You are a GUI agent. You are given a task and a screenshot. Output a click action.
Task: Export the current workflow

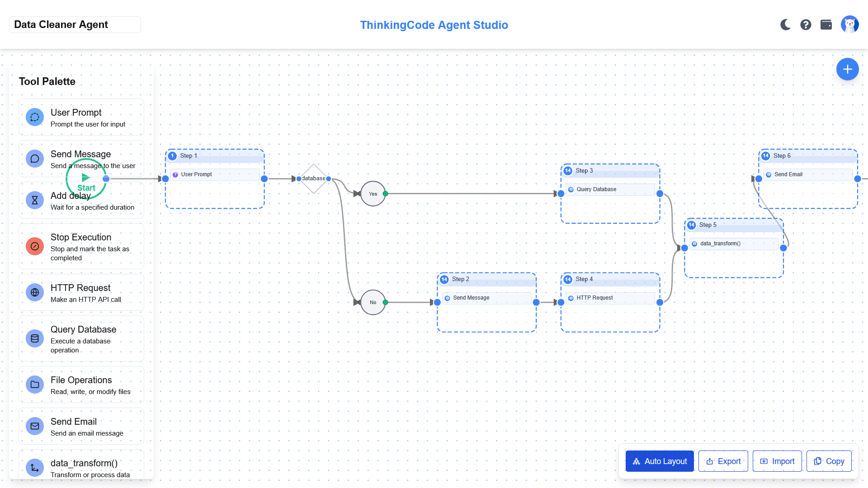(723, 461)
